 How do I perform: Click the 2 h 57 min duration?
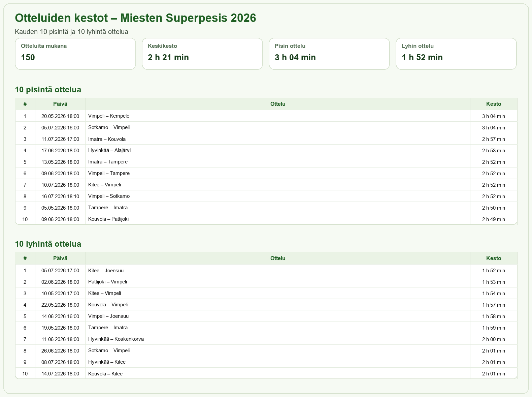click(x=494, y=139)
